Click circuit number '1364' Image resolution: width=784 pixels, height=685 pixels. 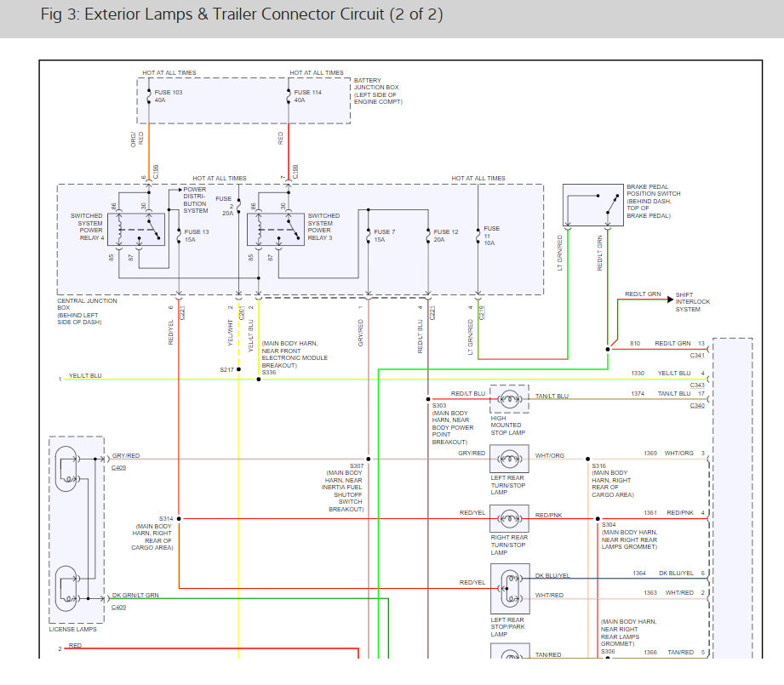(639, 574)
